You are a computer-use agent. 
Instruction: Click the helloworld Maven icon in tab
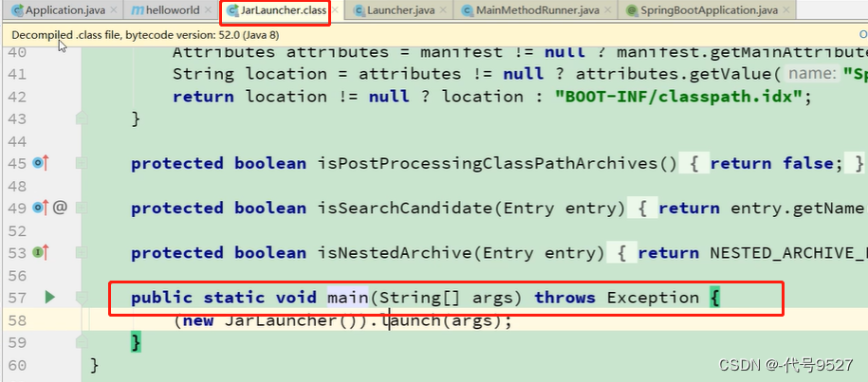coord(138,9)
